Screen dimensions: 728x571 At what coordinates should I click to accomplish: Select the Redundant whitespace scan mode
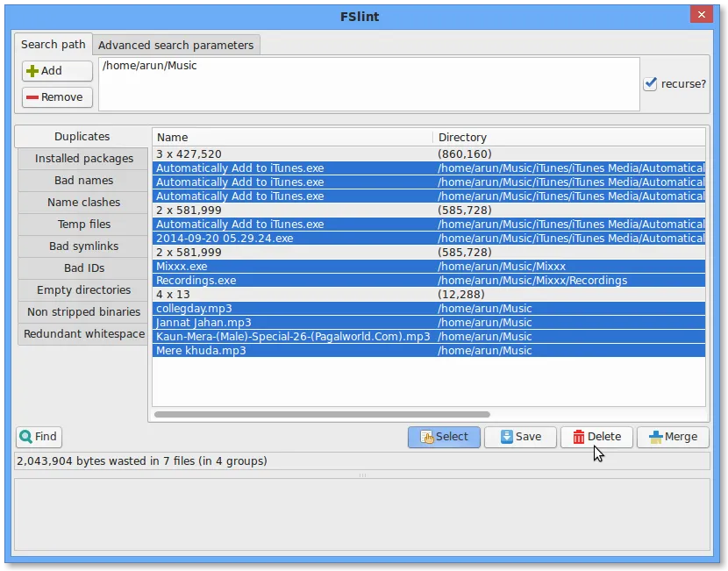[82, 334]
